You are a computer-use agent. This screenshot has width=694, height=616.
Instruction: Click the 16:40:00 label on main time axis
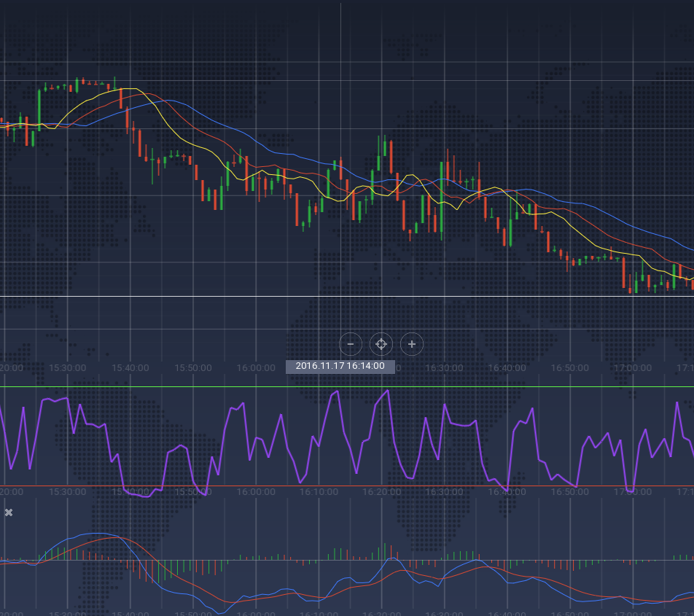[x=507, y=368]
